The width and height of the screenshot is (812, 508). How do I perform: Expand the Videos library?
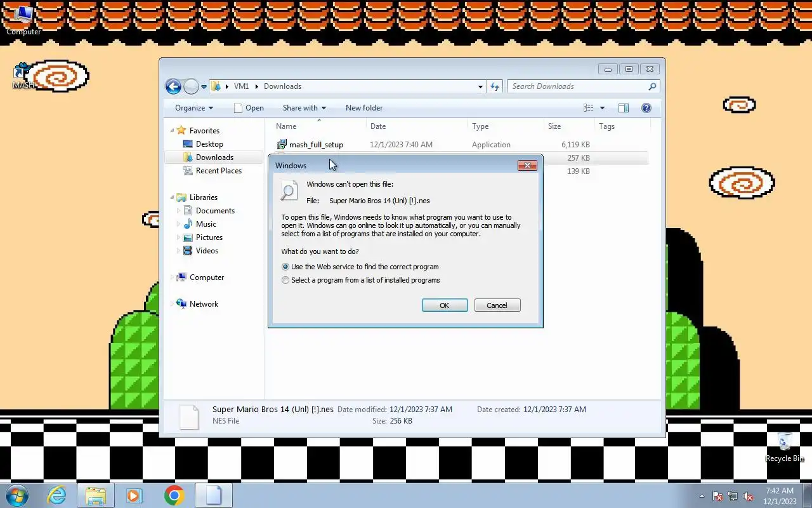point(178,251)
